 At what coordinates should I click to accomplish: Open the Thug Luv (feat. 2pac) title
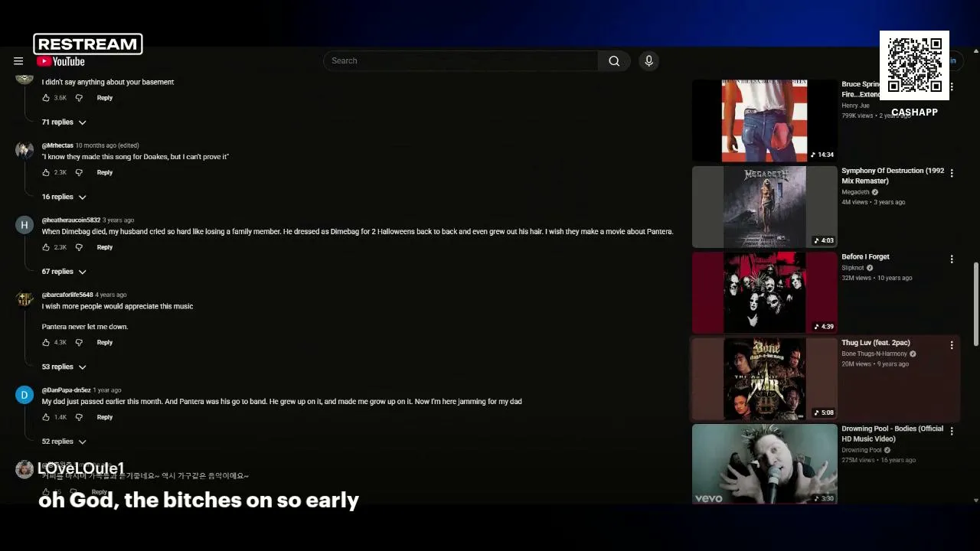pyautogui.click(x=876, y=343)
